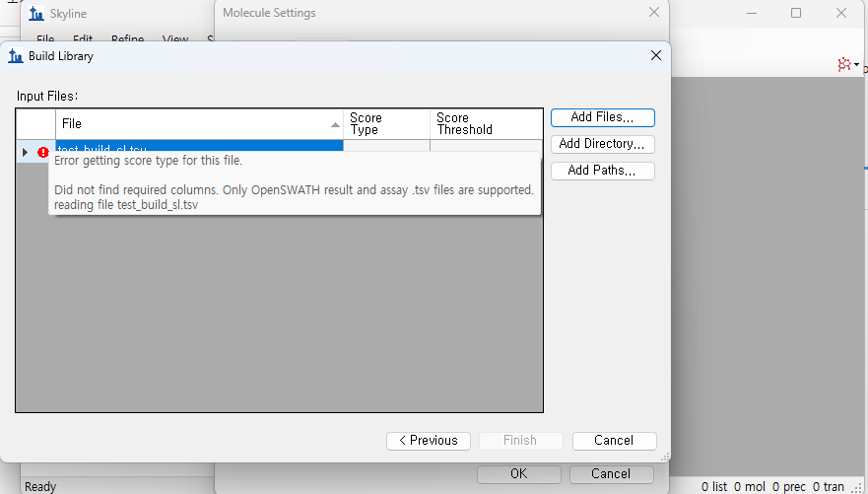
Task: Maximize the Skyline main window
Action: pyautogui.click(x=796, y=13)
